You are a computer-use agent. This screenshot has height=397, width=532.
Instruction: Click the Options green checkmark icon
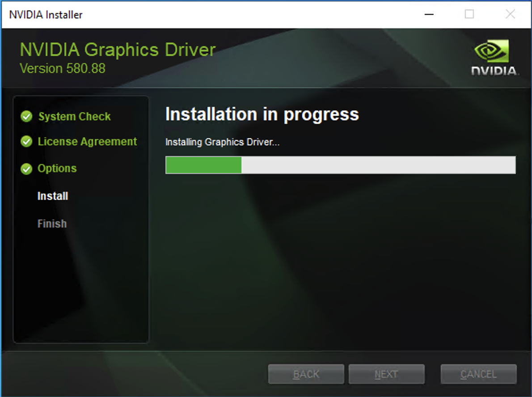point(26,169)
